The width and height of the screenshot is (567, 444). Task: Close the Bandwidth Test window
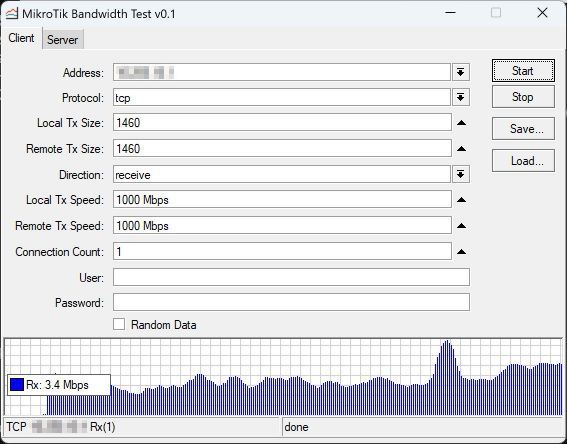click(542, 13)
